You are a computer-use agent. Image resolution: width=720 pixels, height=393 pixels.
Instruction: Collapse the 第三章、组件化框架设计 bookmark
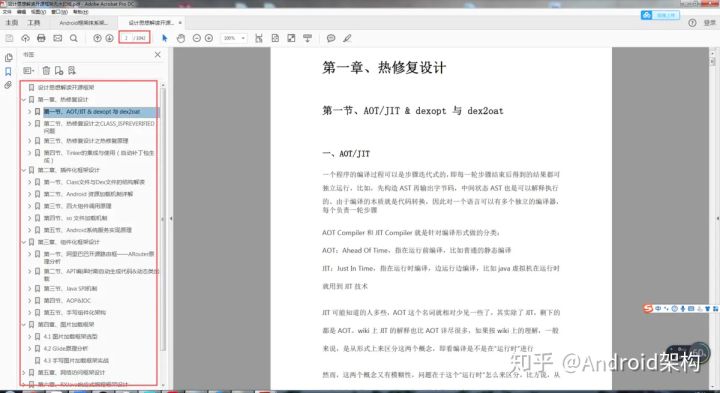point(24,242)
